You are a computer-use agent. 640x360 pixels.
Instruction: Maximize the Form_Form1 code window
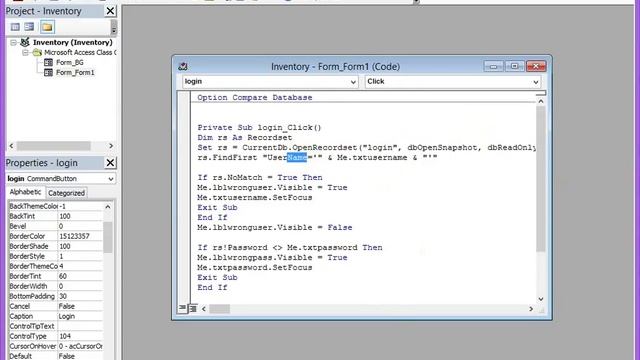514,66
